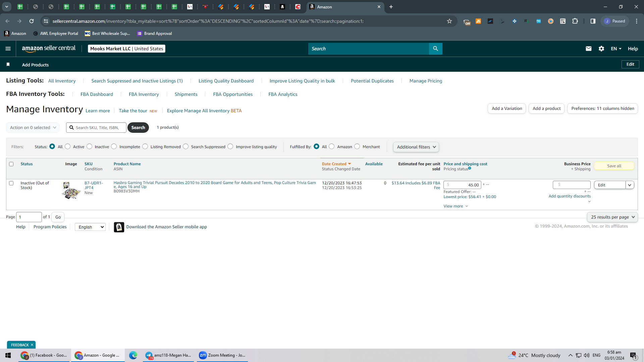Sort by Date Created column
The height and width of the screenshot is (362, 644).
click(336, 164)
